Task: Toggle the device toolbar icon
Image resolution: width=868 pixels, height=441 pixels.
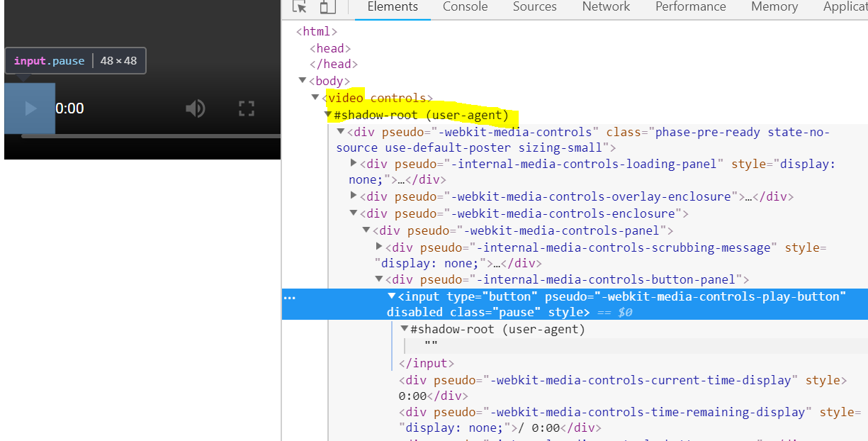Action: pyautogui.click(x=327, y=7)
